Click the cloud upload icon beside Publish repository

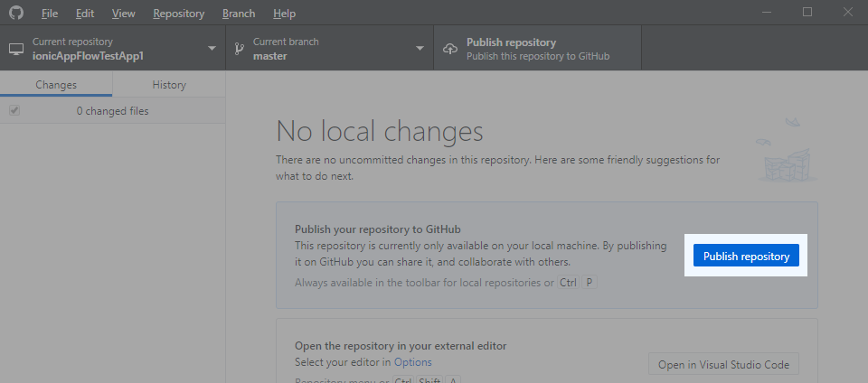[x=450, y=49]
